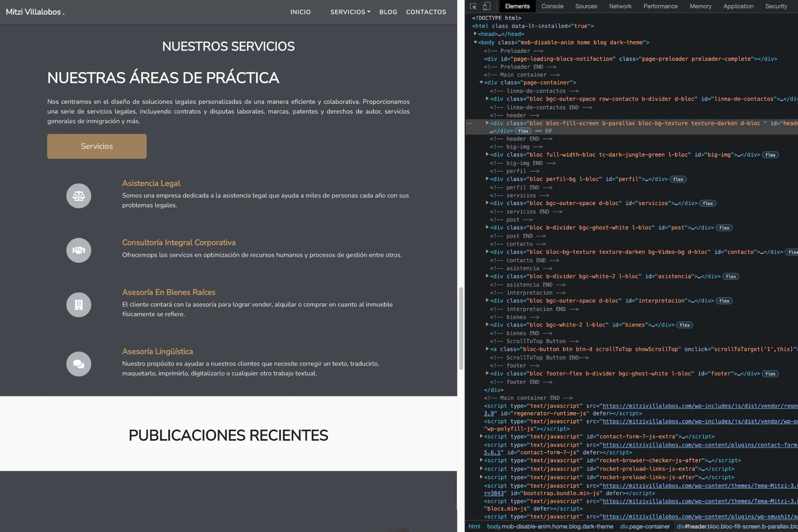Click the Mitzi Villalobos site logo
The height and width of the screenshot is (532, 798).
pyautogui.click(x=35, y=12)
